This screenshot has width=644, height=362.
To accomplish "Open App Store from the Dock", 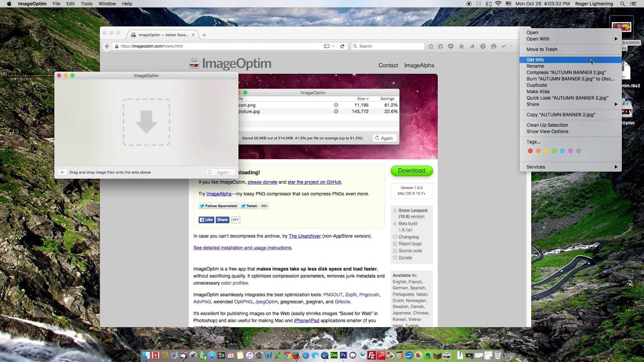I will 212,355.
